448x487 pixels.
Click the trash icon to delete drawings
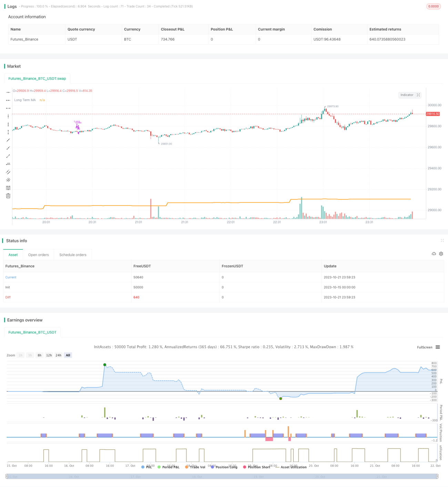click(8, 196)
